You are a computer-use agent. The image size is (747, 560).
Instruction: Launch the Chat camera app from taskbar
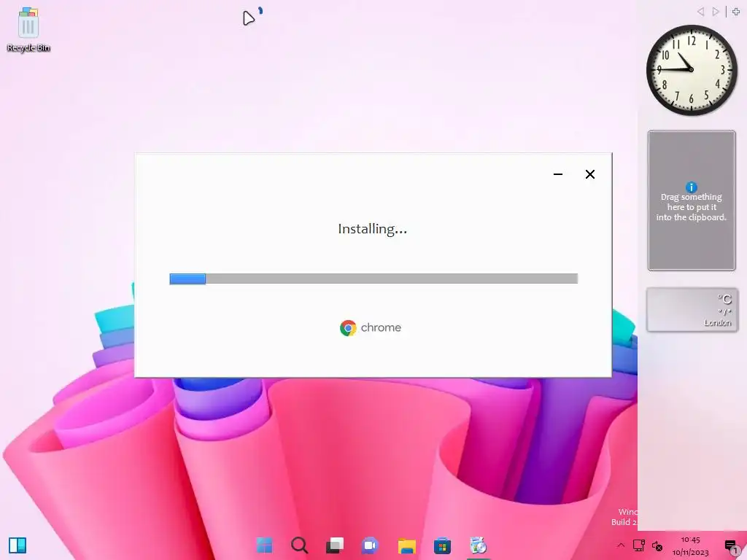click(370, 545)
